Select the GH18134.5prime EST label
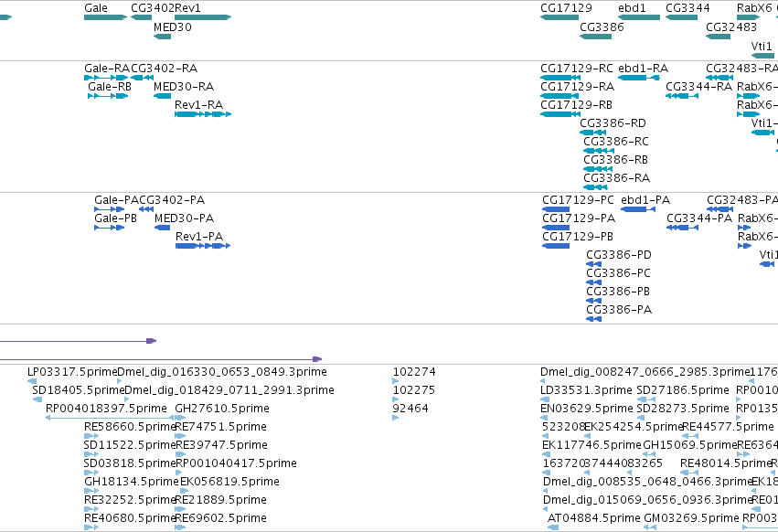The width and height of the screenshot is (778, 532). [x=132, y=482]
